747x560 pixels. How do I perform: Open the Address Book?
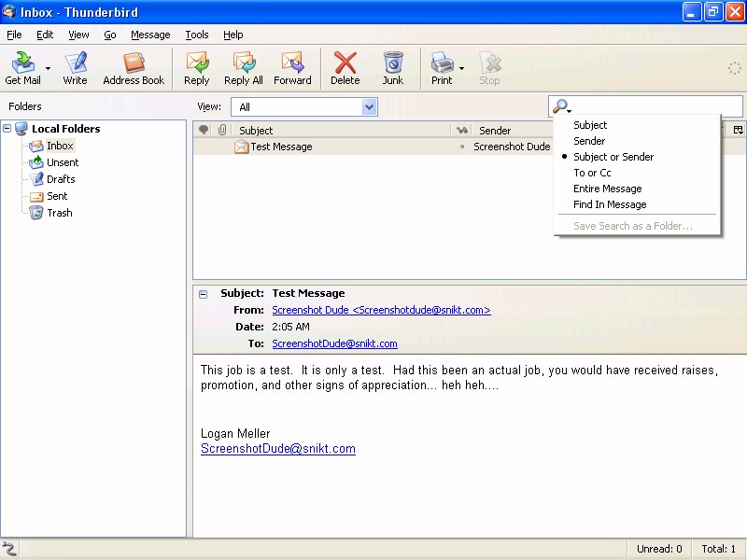134,68
